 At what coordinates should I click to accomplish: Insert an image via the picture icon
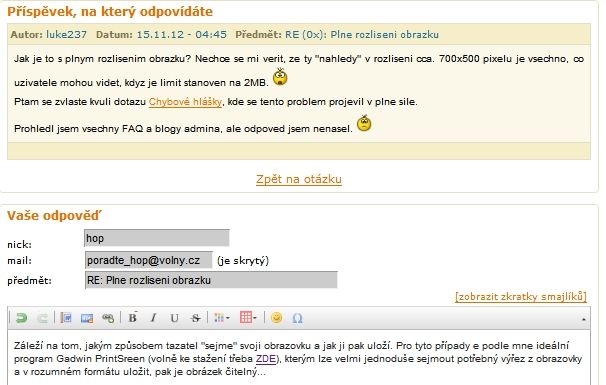pos(87,318)
